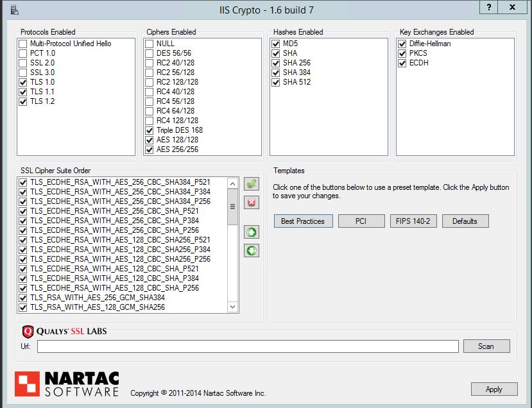Toggle the DES 56/56 cipher checkbox

[150, 53]
